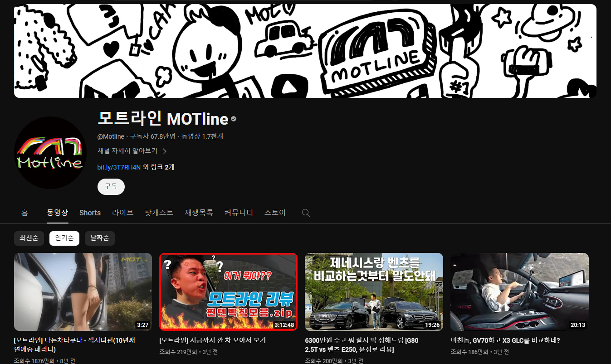This screenshot has width=611, height=364.
Task: Click '조회수 200만회 • 3년 전' text
Action: click(x=334, y=361)
